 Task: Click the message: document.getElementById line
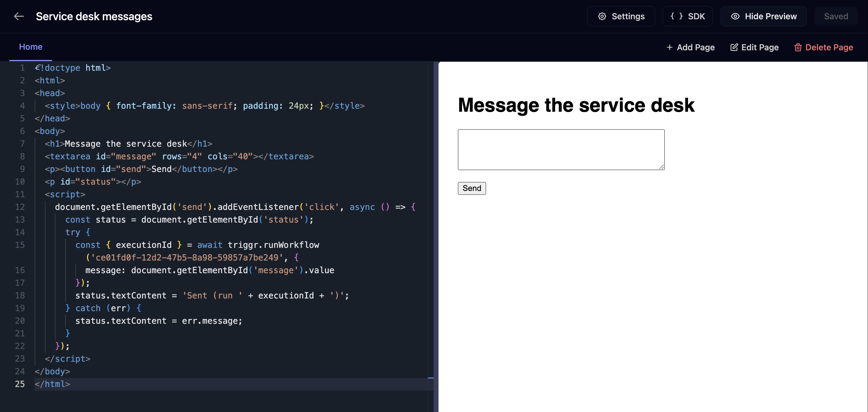pos(209,270)
